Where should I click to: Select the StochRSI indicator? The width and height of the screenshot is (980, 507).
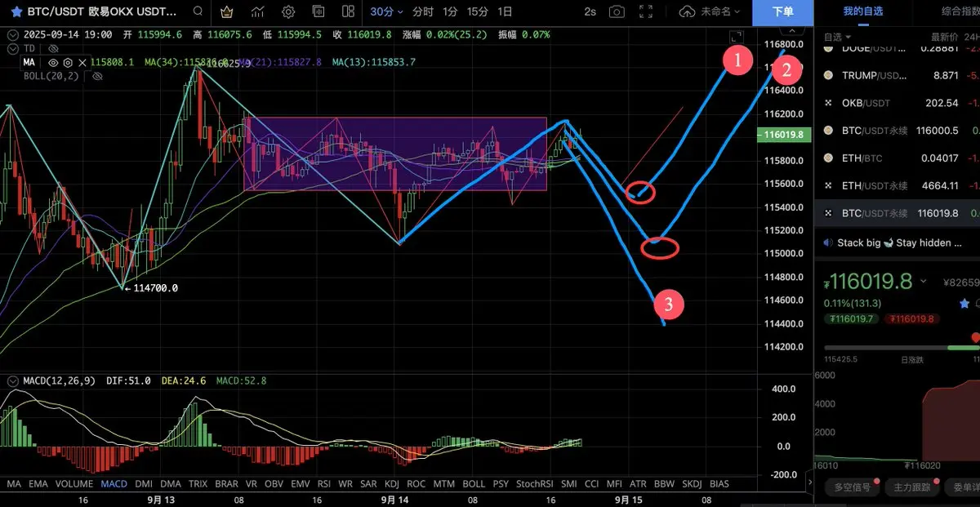click(533, 484)
